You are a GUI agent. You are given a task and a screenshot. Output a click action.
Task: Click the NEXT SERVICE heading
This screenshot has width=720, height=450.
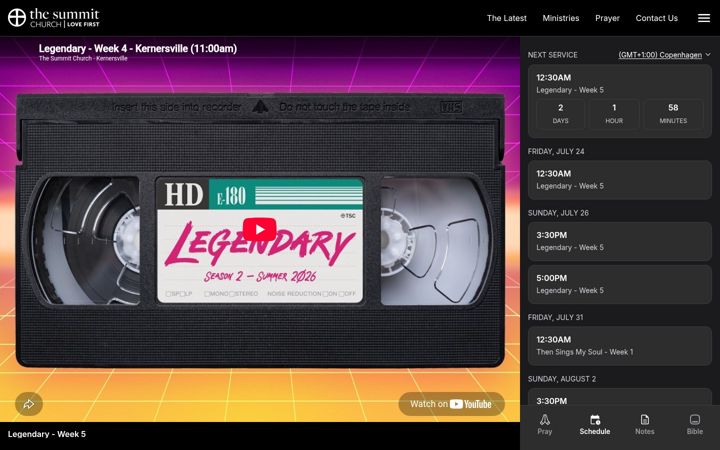click(x=552, y=55)
